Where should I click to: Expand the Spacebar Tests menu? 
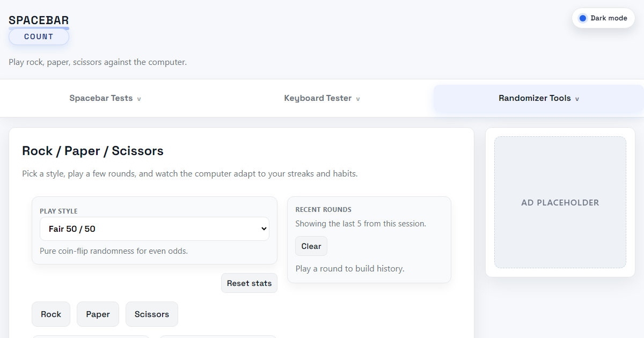pos(105,98)
